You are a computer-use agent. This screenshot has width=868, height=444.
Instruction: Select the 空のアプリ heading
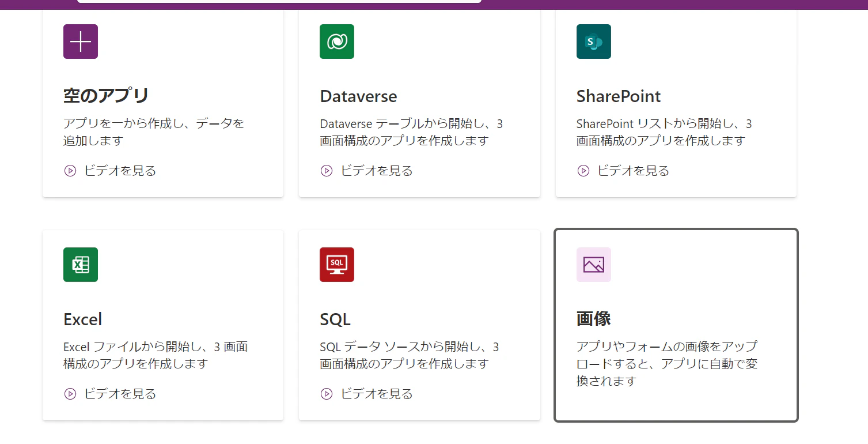pos(106,96)
